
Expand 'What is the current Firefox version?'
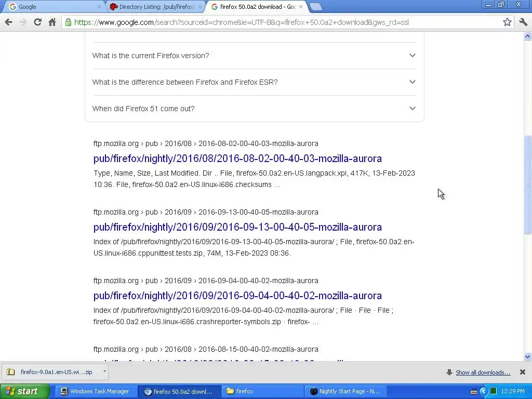coord(254,56)
